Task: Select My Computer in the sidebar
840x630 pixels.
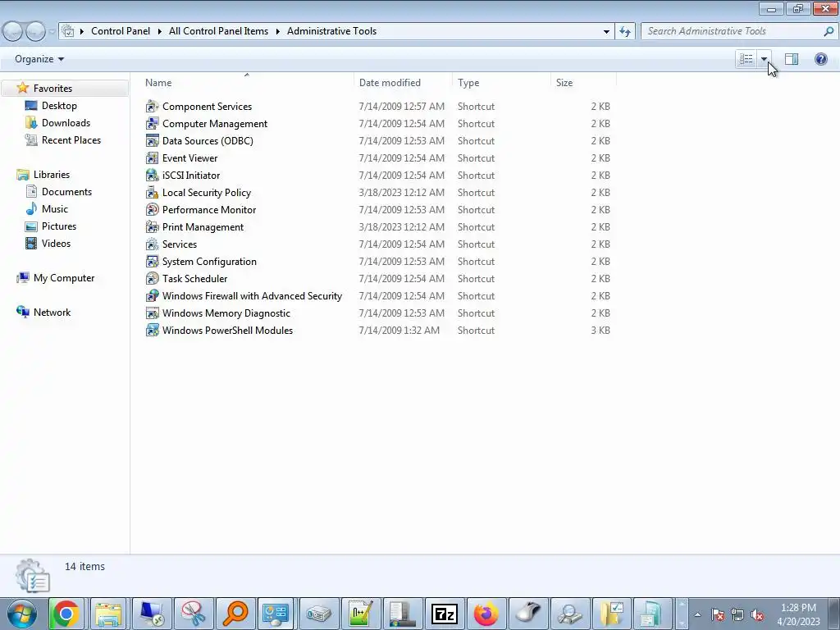Action: coord(64,278)
